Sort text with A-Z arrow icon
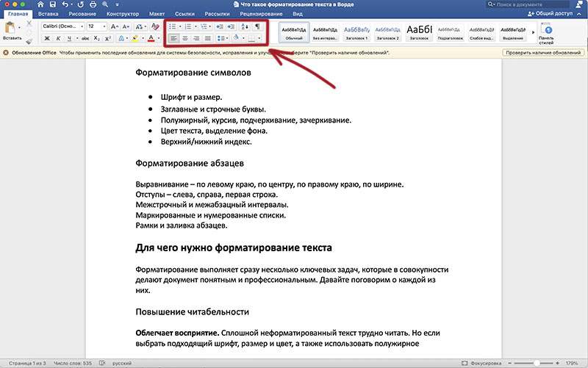 245,26
